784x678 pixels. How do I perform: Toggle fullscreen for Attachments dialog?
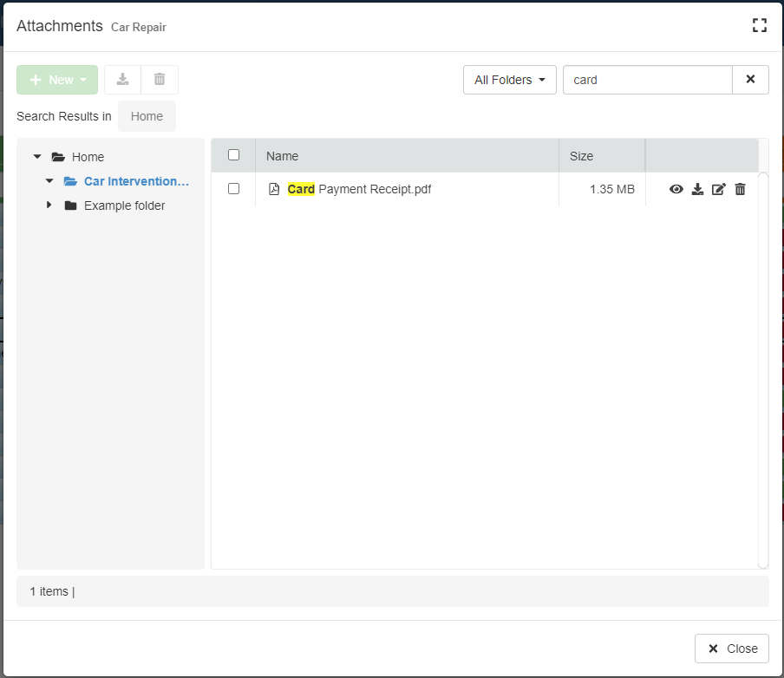(760, 25)
